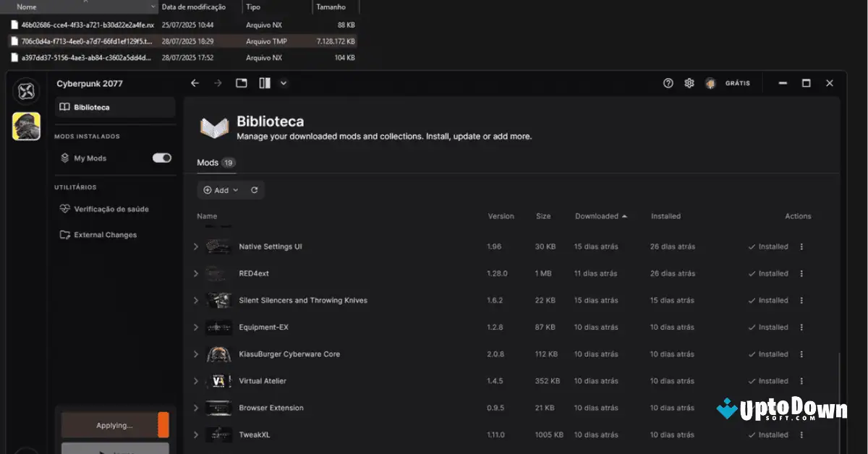
Task: Open the actions menu for TweakXL
Action: pos(801,434)
